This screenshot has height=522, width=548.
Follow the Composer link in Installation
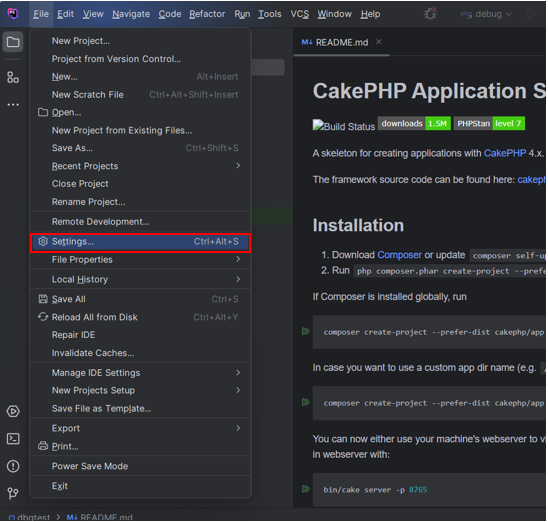[399, 255]
